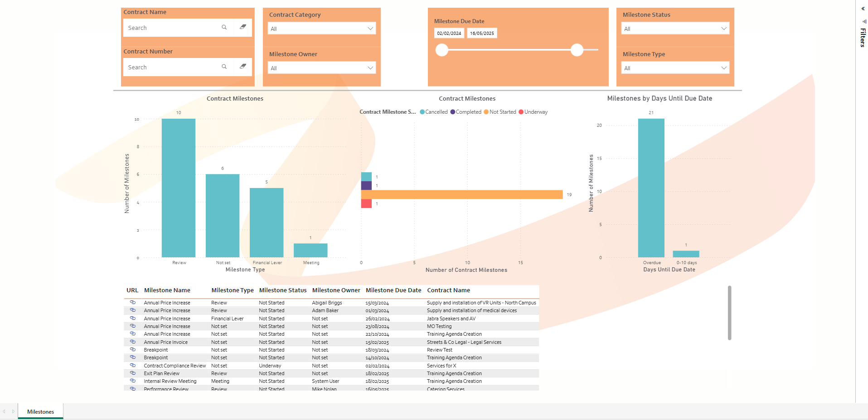Image resolution: width=868 pixels, height=420 pixels.
Task: Sort table by Milestone Status column
Action: (283, 290)
